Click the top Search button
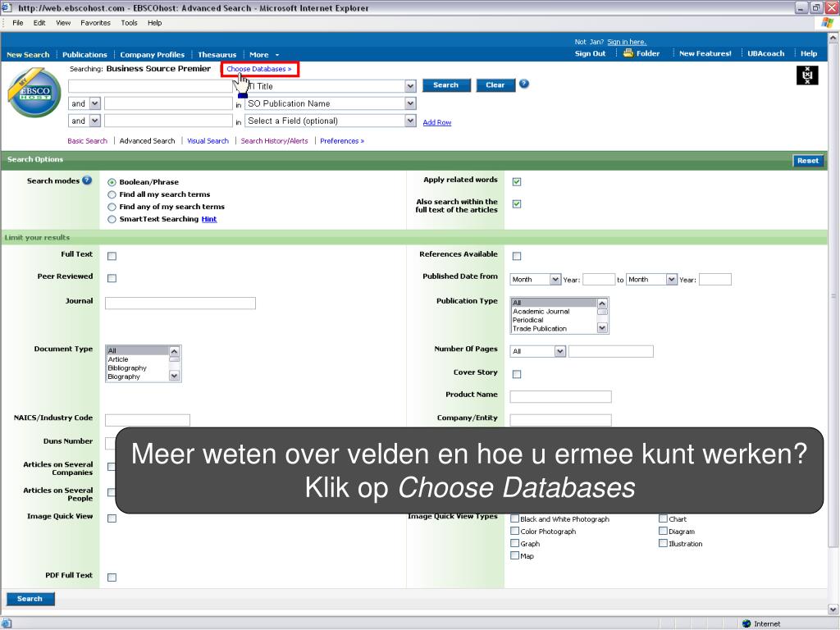 [x=446, y=85]
